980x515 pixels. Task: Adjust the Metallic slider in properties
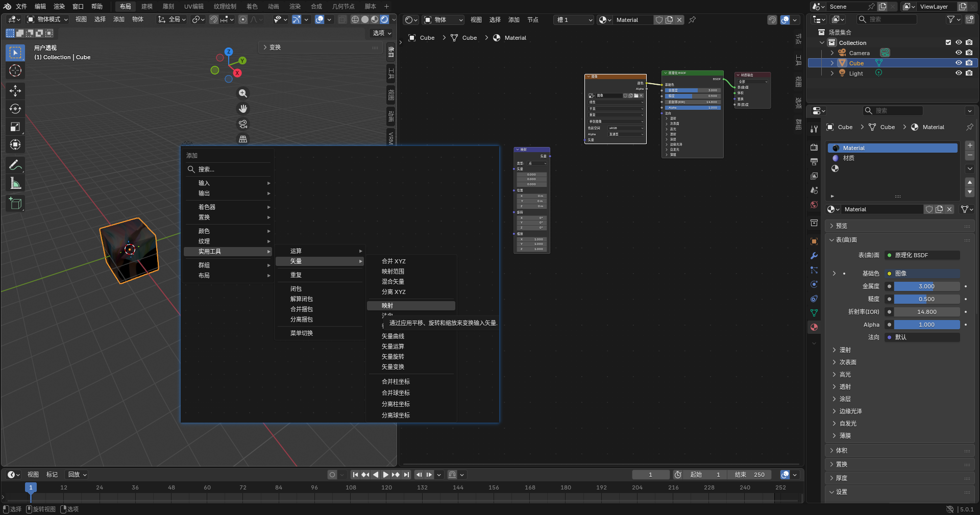926,286
